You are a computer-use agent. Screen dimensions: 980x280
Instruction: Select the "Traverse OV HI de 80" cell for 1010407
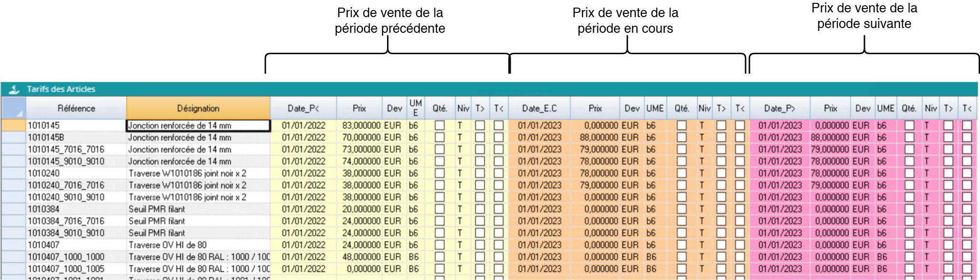point(198,245)
